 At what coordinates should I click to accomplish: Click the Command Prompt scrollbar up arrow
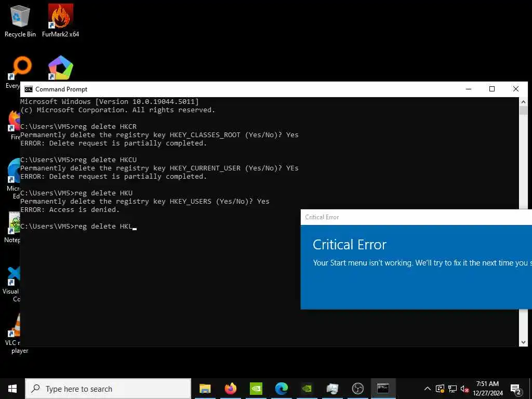[x=523, y=102]
